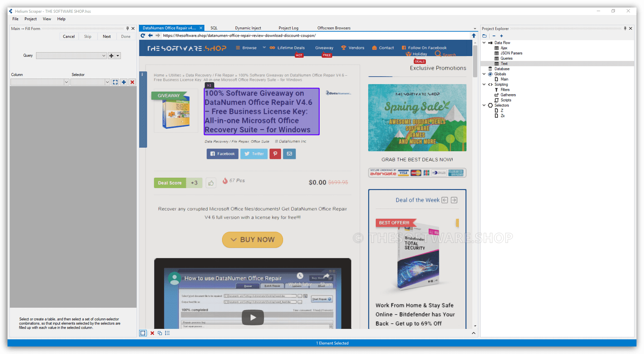Viewport: 644px width, 354px height.
Task: Switch to the Dynamic Inject tab
Action: (x=248, y=28)
